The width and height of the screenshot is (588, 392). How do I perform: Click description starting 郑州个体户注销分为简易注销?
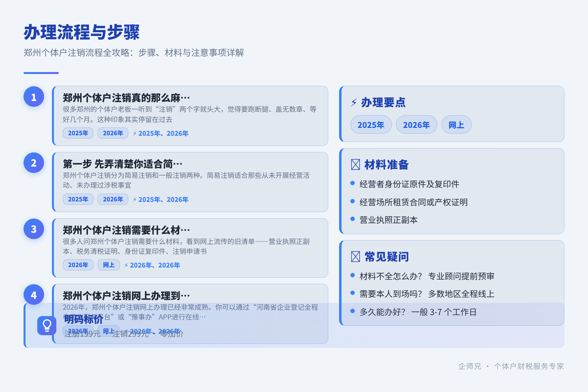pos(186,180)
